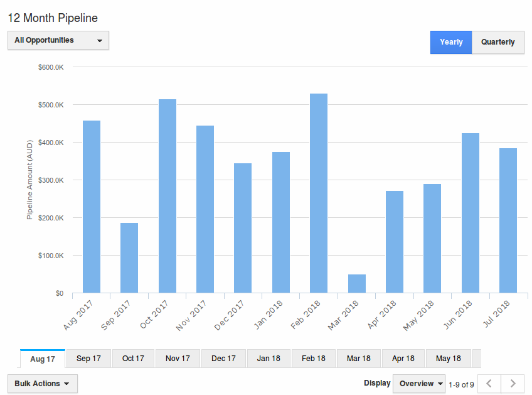This screenshot has height=395, width=532.
Task: Select the Aug 17 tab
Action: (x=43, y=359)
